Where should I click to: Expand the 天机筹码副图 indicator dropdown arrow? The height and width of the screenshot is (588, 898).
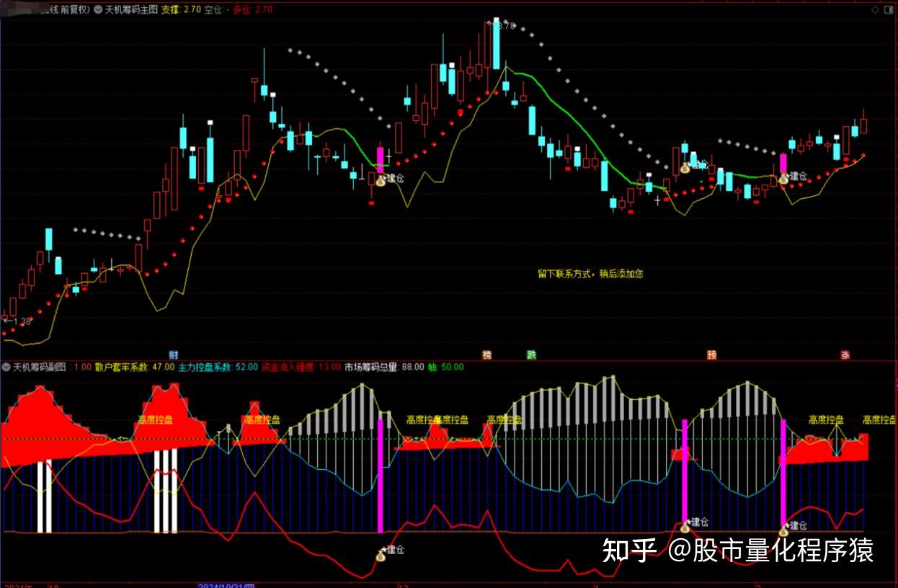tap(6, 367)
